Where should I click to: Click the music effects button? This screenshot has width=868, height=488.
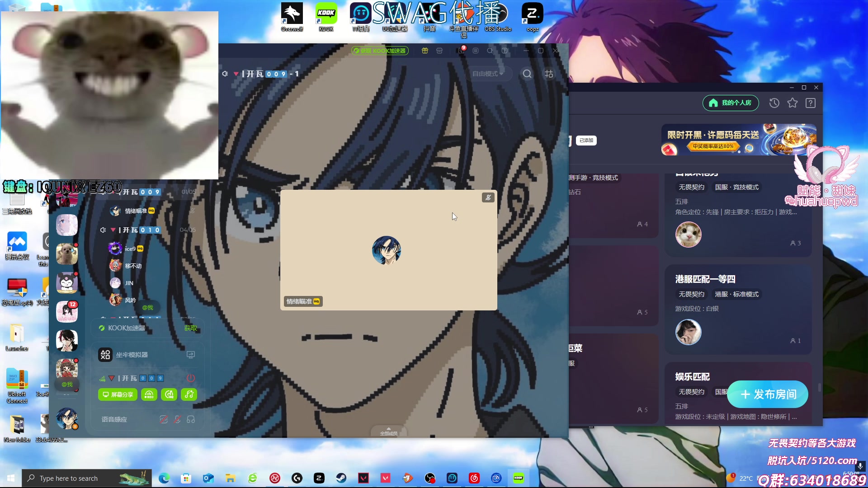[189, 394]
